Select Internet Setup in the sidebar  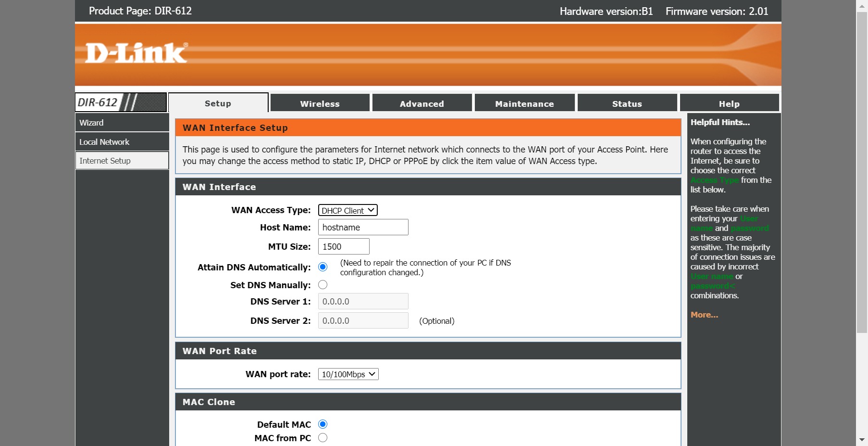pos(122,161)
